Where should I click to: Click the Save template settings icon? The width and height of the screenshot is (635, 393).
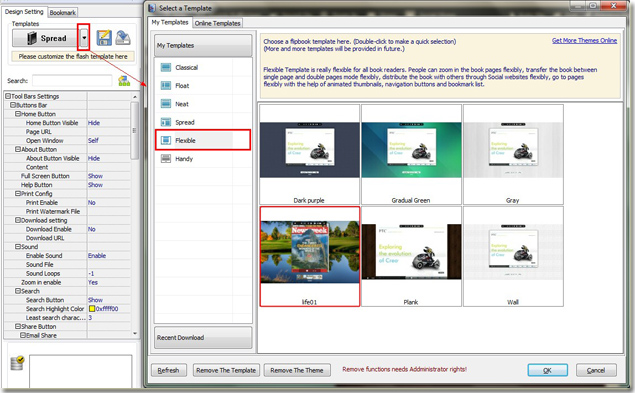click(104, 38)
